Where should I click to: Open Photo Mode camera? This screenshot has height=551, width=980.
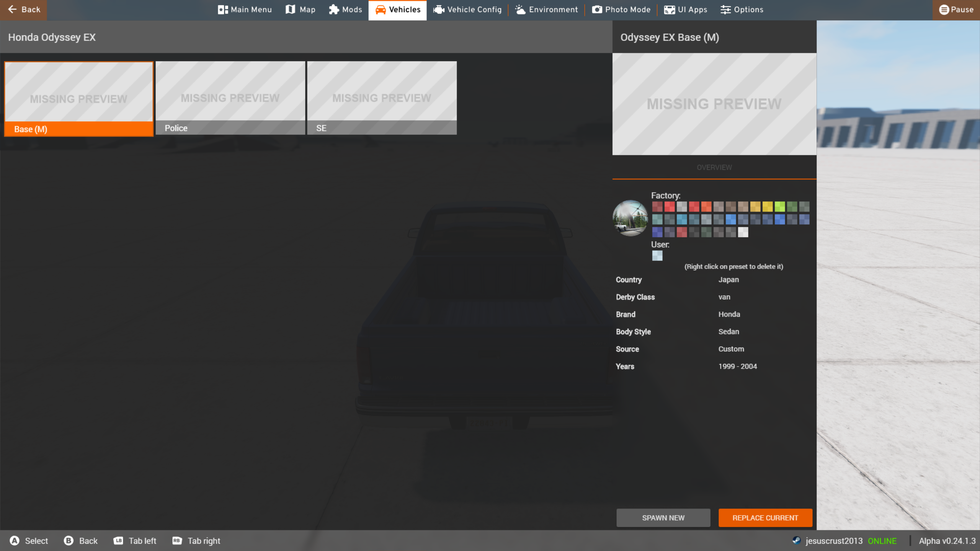[x=621, y=10]
